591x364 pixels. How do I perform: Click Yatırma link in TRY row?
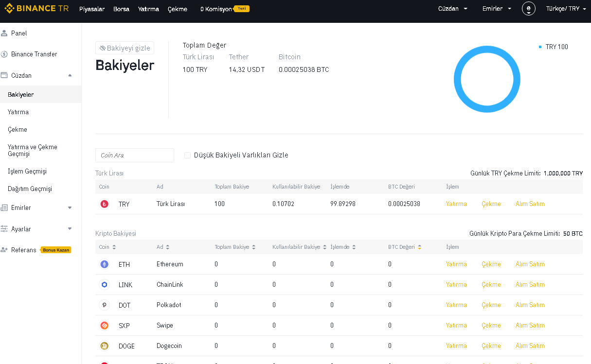click(x=456, y=204)
